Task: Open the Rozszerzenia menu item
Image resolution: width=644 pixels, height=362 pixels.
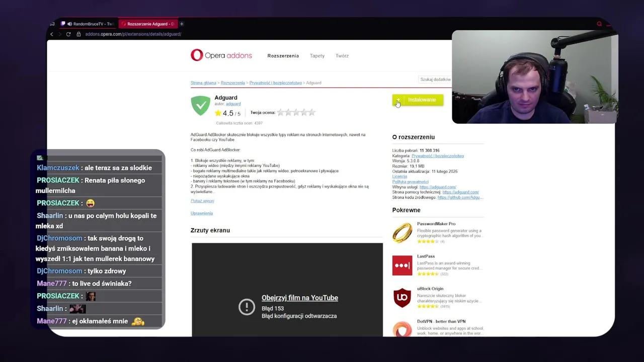Action: (x=283, y=56)
